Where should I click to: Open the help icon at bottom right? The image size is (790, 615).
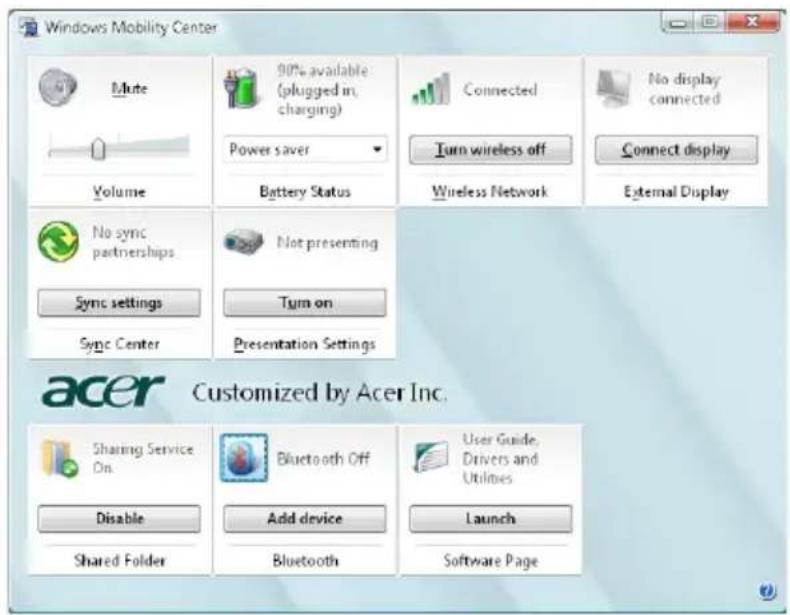pyautogui.click(x=767, y=591)
